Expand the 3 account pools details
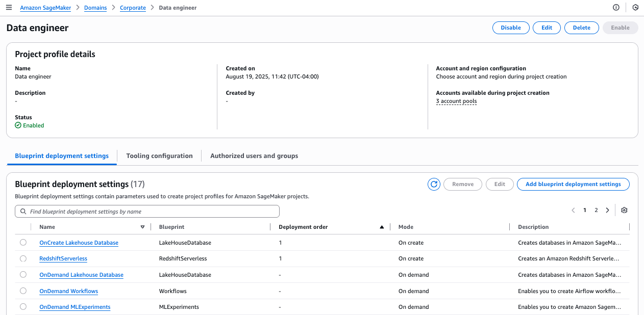This screenshot has height=315, width=644. (456, 101)
